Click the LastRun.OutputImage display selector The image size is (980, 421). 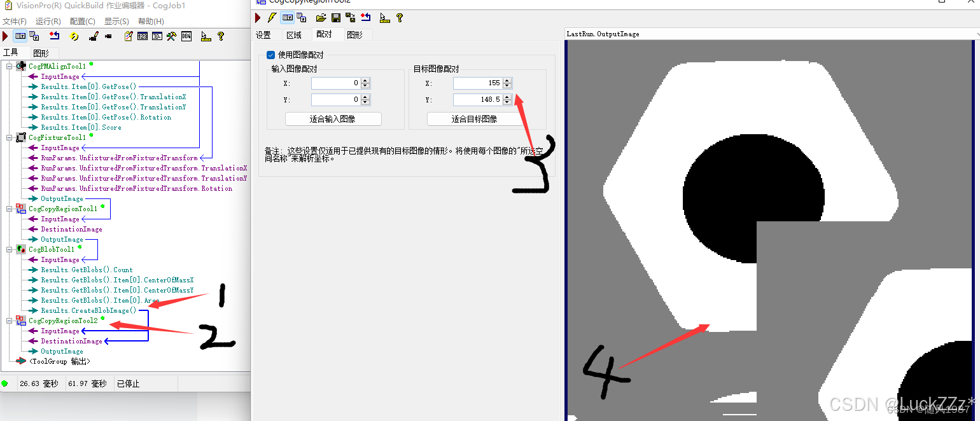coord(772,34)
